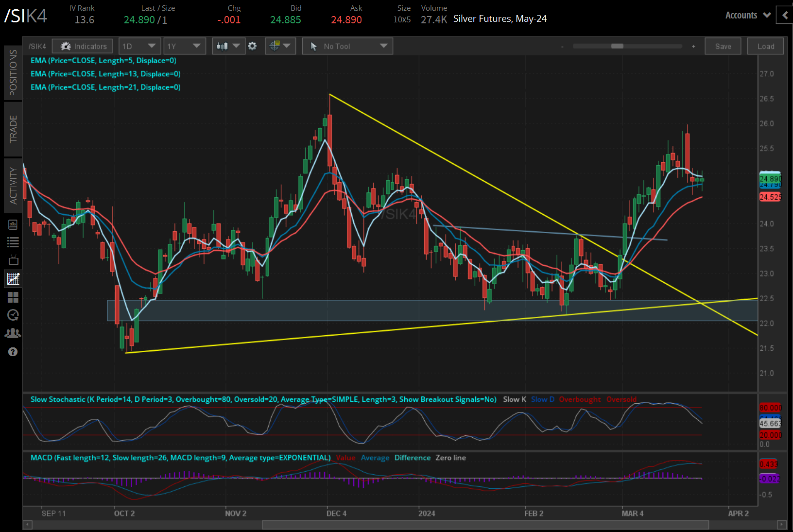
Task: Open the No Tool drawing dropdown
Action: 347,46
